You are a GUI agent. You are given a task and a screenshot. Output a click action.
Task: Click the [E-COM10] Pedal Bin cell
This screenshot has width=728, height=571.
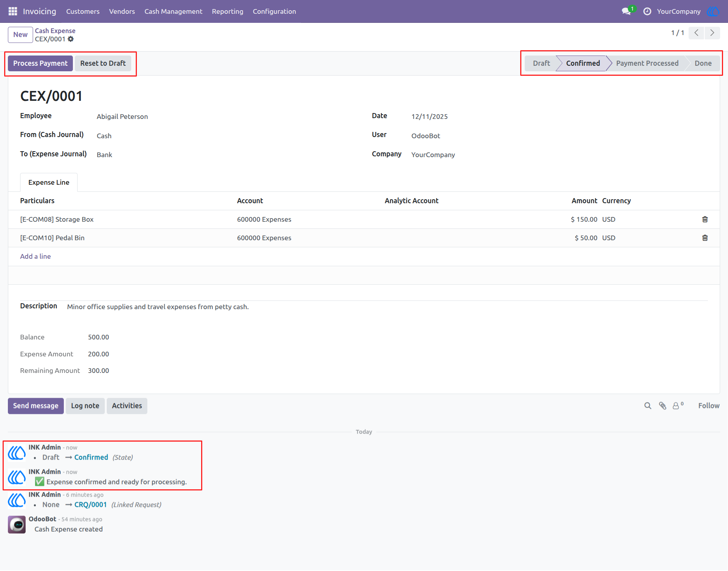coord(52,238)
